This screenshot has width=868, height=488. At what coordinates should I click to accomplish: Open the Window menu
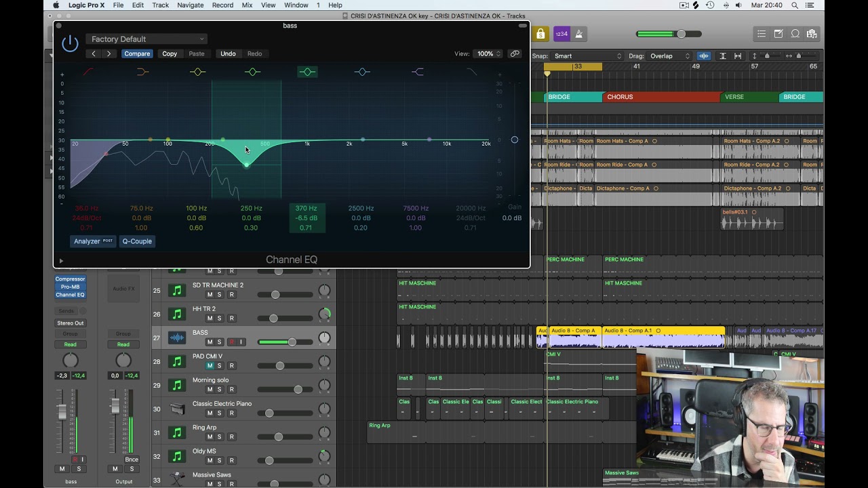(x=296, y=5)
